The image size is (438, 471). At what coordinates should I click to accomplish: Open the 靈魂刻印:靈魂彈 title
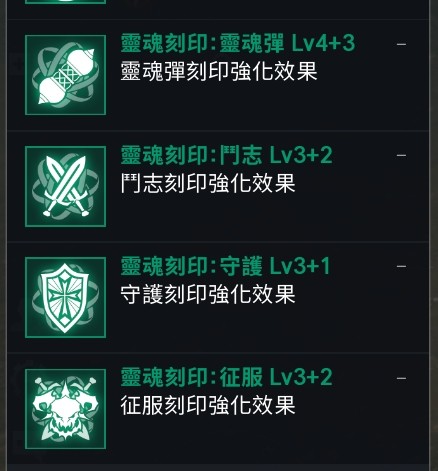coord(202,44)
